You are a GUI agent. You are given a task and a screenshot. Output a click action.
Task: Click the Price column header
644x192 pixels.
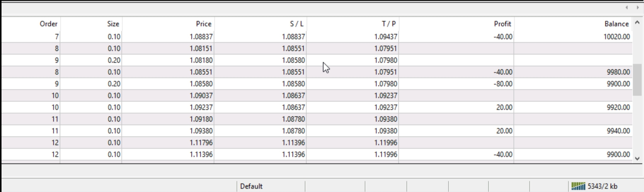click(203, 24)
